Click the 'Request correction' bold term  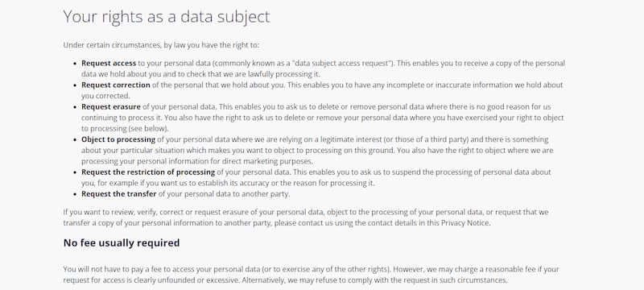click(x=116, y=85)
